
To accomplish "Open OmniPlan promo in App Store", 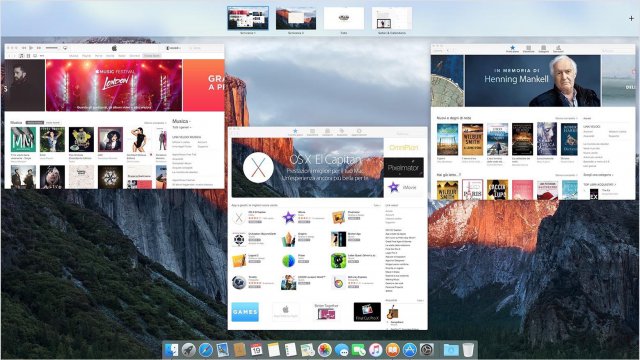I will tap(403, 147).
